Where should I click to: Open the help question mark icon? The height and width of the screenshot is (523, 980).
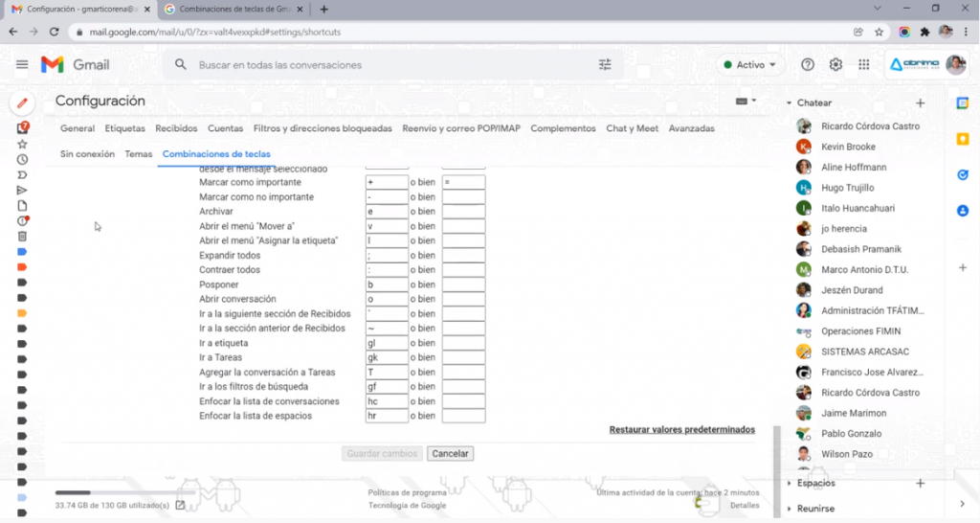(x=808, y=65)
